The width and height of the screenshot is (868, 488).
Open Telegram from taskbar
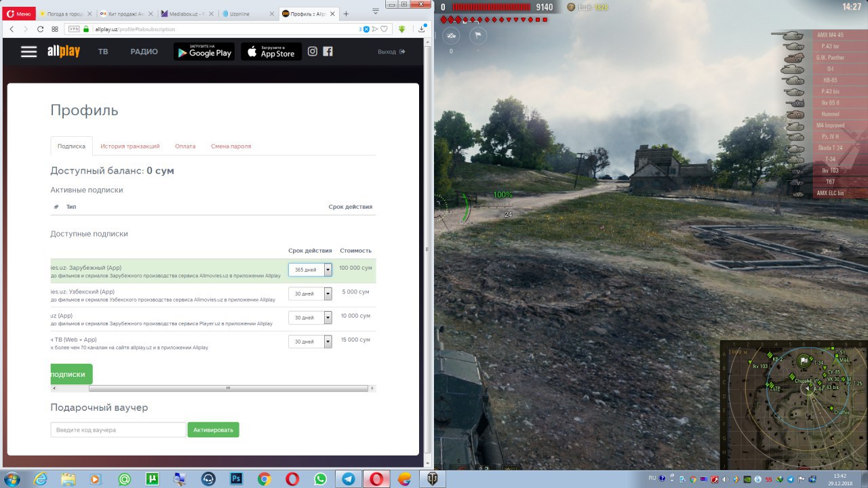coord(348,479)
